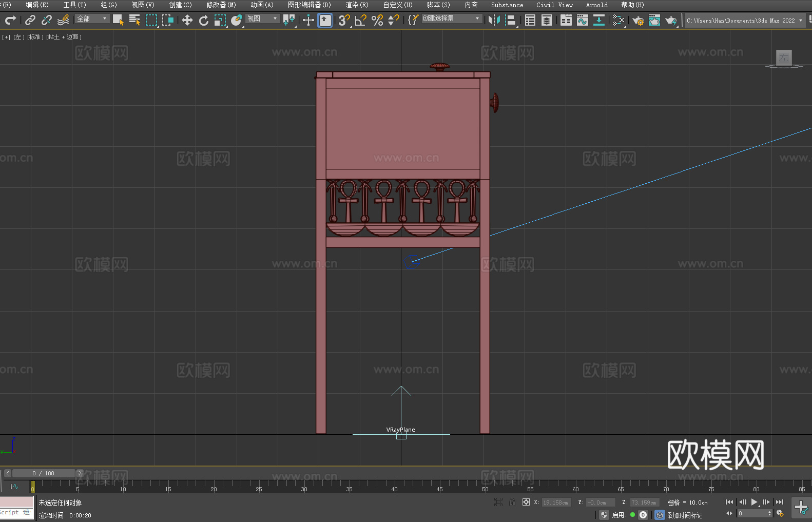Play the animation
Viewport: 812px width, 522px height.
click(x=754, y=502)
